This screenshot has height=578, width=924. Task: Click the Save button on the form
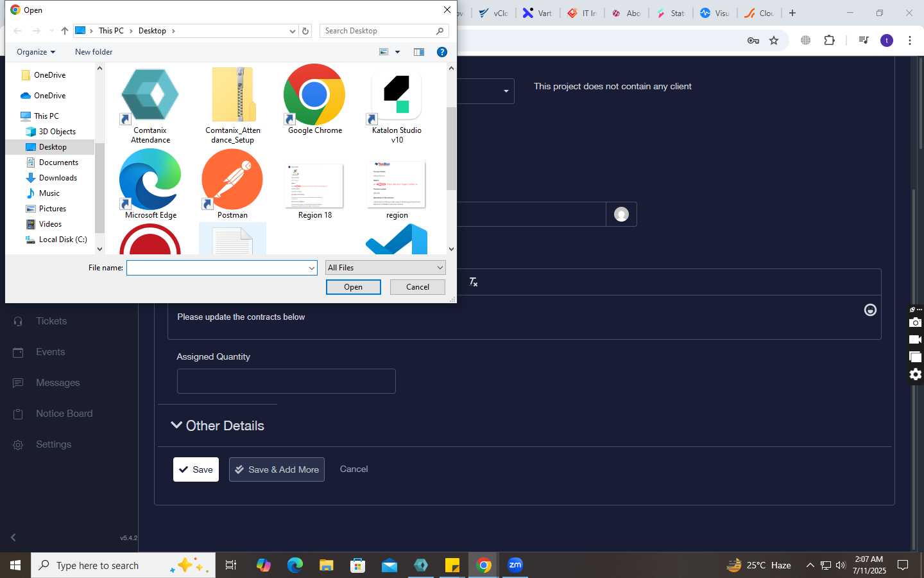(x=196, y=469)
